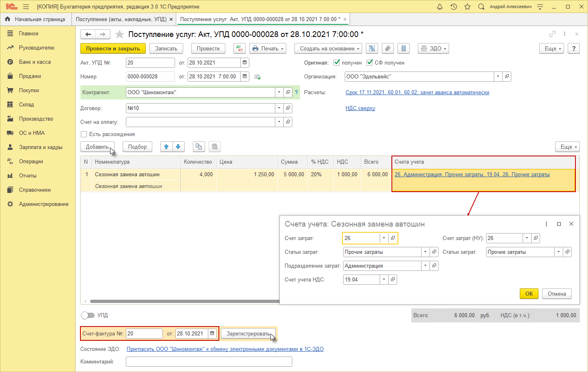The image size is (588, 372).
Task: Open Банк и касса section
Action: tap(35, 62)
